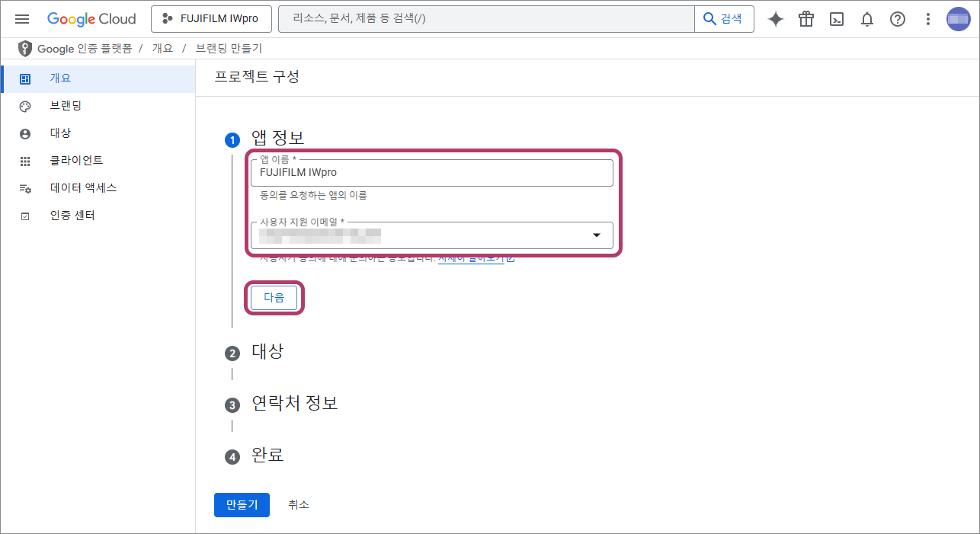
Task: Activate the Cloud Shell terminal icon
Action: coord(837,19)
